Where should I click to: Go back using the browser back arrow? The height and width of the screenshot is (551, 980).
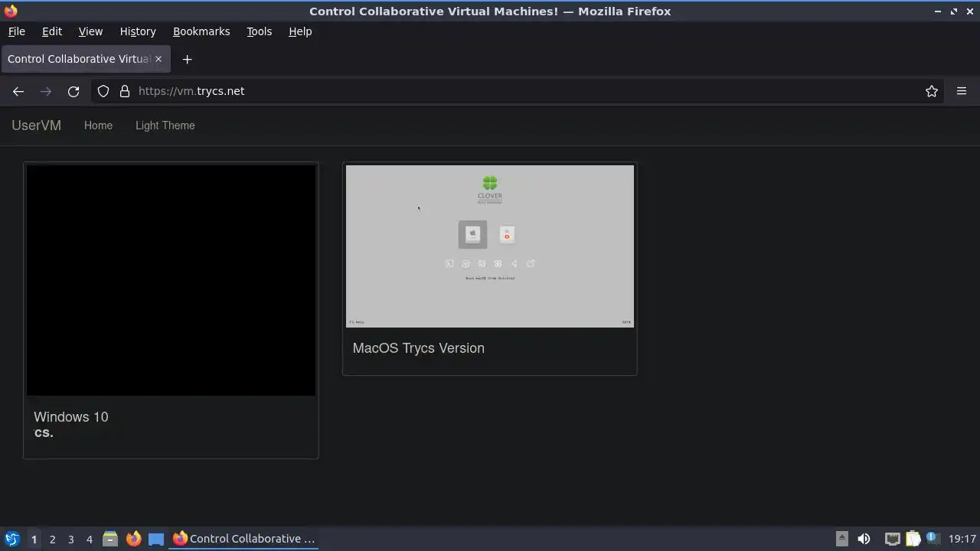pyautogui.click(x=18, y=91)
